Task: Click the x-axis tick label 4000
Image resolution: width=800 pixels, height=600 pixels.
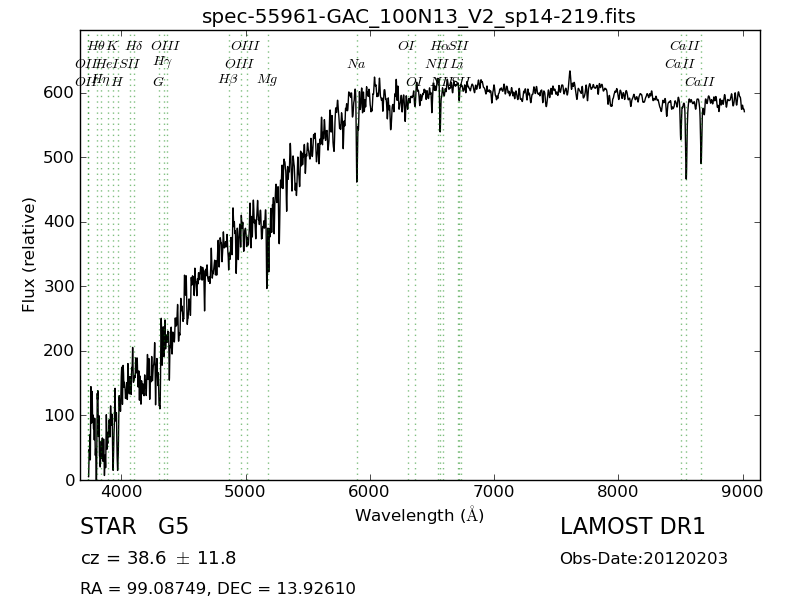Action: [122, 492]
